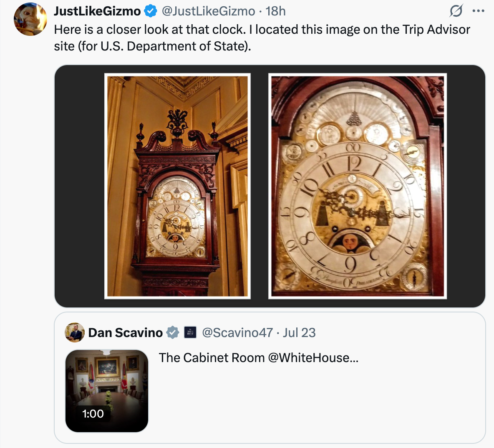
Task: Open Dan Scavino's name in quoted post
Action: tap(126, 332)
